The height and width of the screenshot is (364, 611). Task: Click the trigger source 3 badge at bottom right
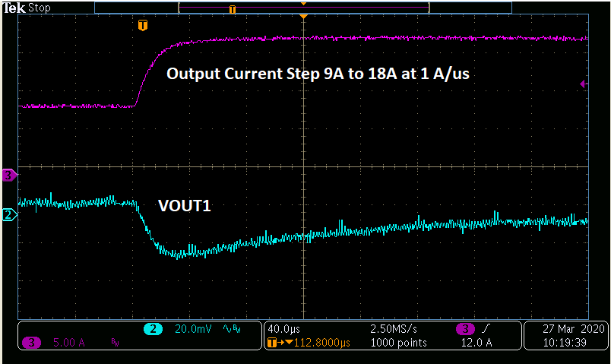pos(463,329)
